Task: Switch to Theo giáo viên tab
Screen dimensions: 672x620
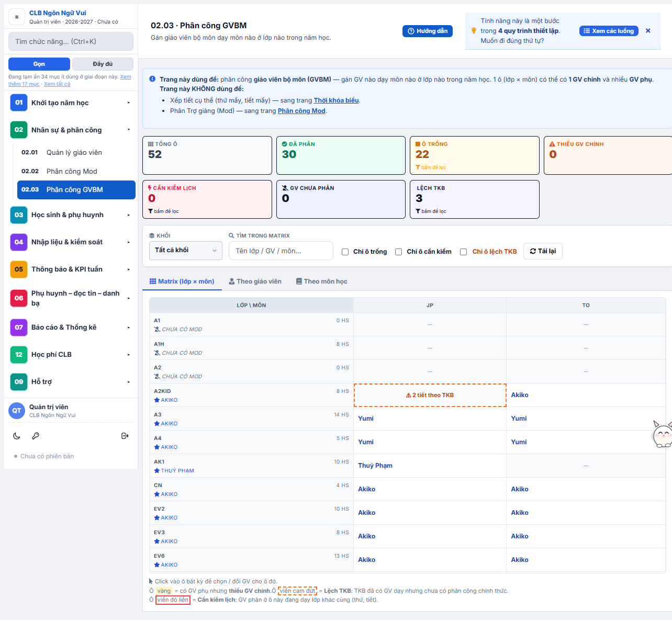Action: click(255, 281)
